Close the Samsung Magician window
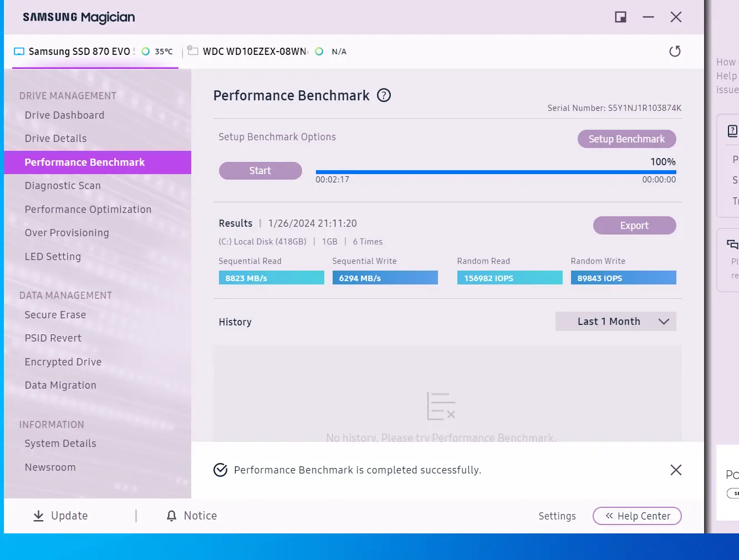This screenshot has height=560, width=739. tap(676, 17)
